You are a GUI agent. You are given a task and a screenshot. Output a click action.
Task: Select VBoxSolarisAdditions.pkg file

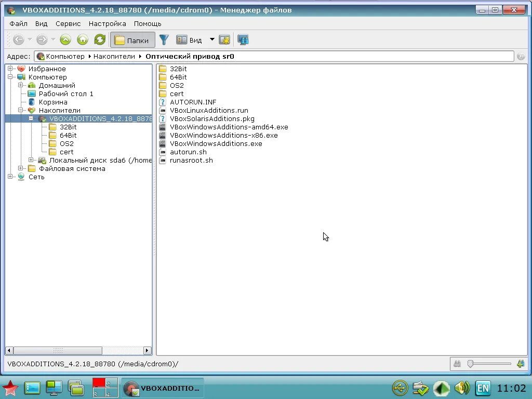point(212,119)
